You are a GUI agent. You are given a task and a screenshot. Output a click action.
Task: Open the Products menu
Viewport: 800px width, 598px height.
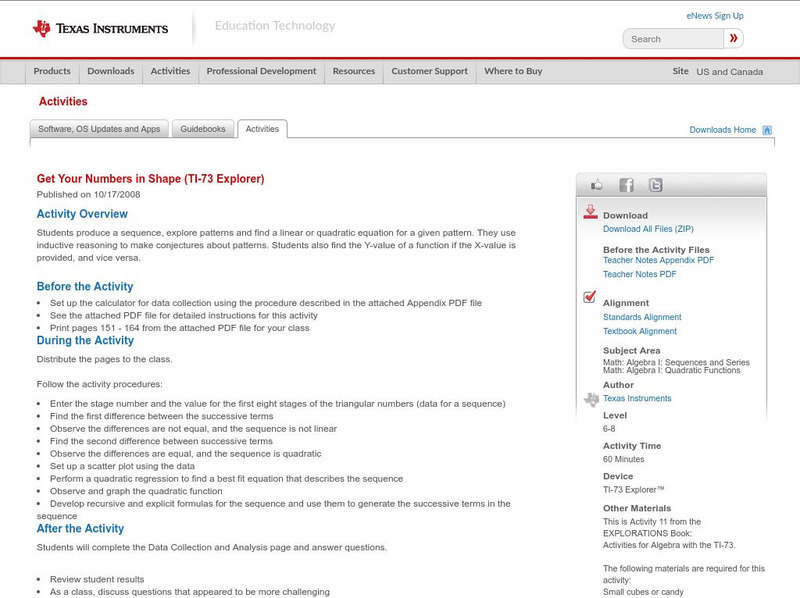(x=52, y=71)
